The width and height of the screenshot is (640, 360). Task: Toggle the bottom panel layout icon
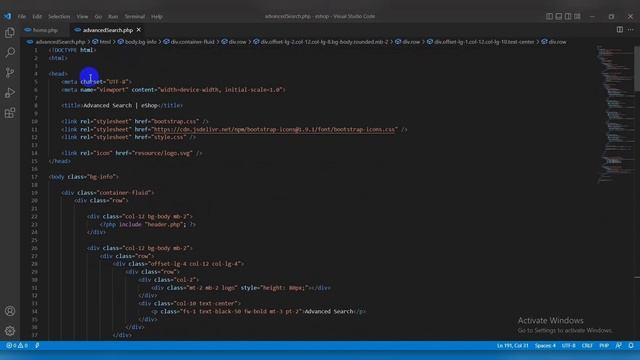click(559, 16)
